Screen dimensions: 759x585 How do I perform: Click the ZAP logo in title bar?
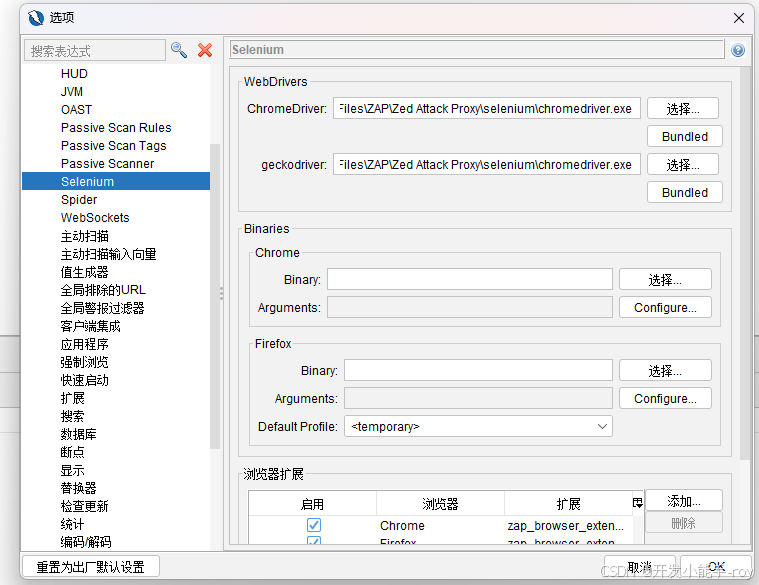click(x=36, y=18)
